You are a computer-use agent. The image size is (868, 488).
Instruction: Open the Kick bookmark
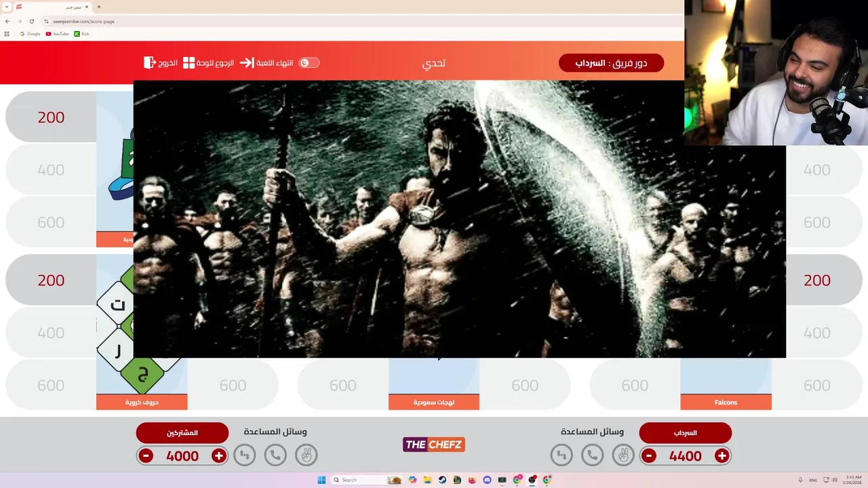coord(81,34)
